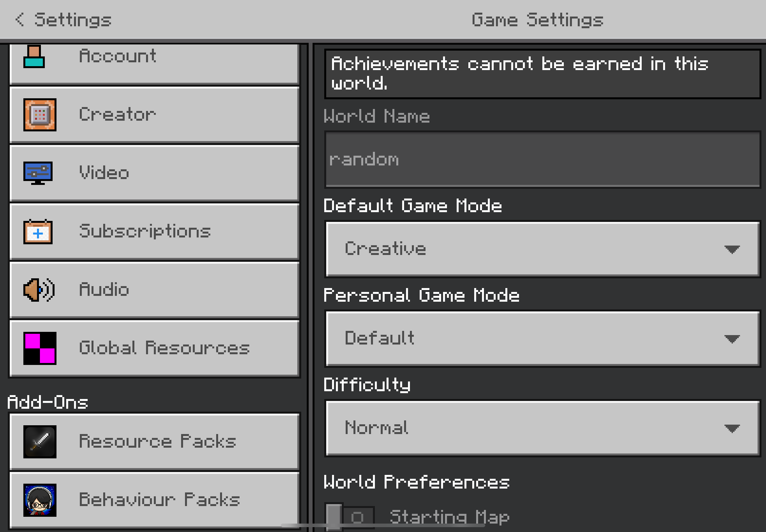The image size is (766, 532).
Task: Open the Default Game Mode dropdown
Action: [542, 249]
